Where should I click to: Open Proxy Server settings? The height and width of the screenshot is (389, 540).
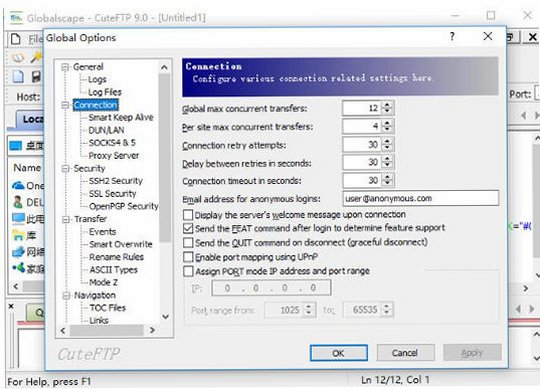point(114,156)
